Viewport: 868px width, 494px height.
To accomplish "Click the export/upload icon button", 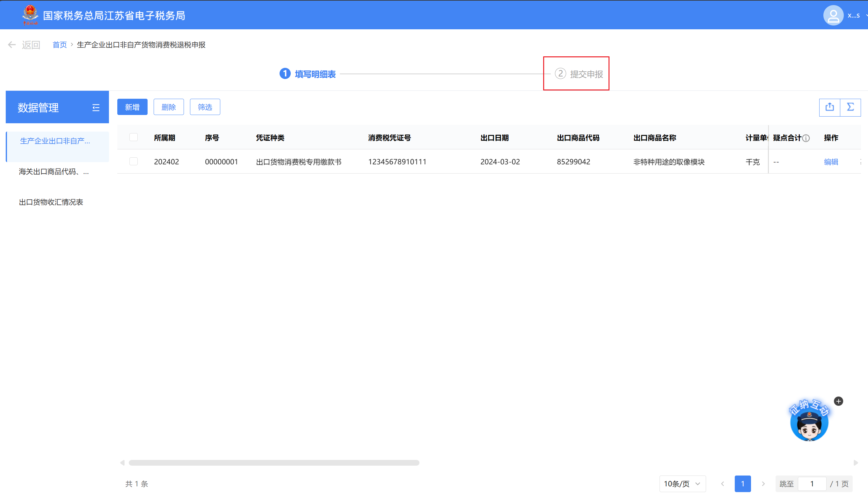I will [x=829, y=107].
